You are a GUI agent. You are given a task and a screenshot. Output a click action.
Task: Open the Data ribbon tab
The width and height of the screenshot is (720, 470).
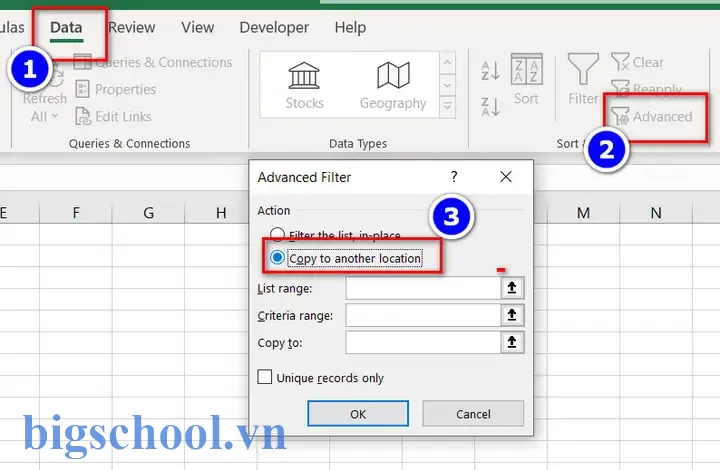coord(66,28)
